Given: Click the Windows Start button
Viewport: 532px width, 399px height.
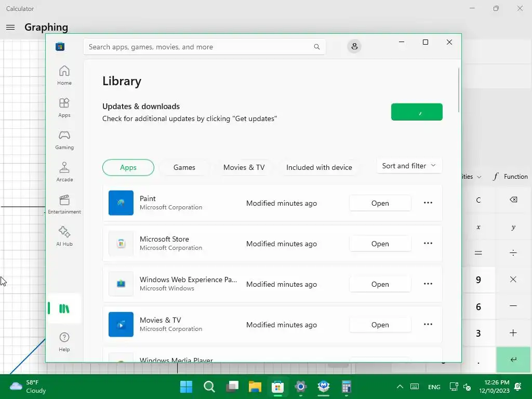Looking at the screenshot, I should tap(187, 387).
